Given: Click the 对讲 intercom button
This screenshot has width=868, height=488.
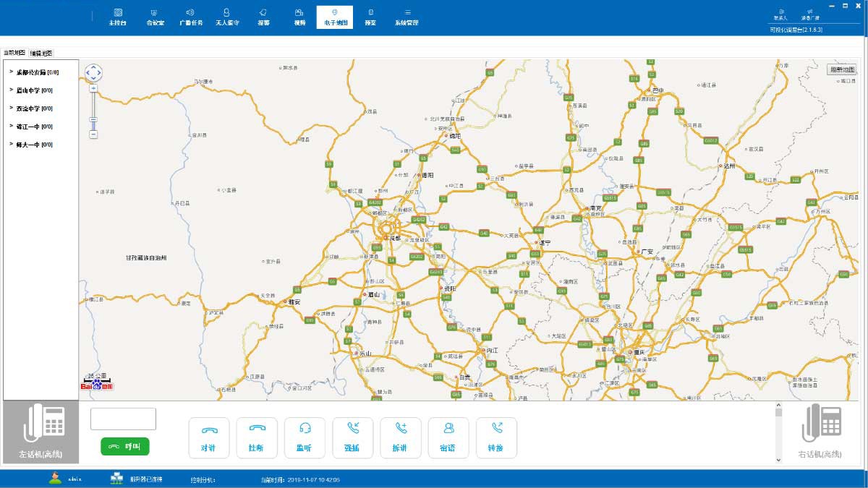Looking at the screenshot, I should click(x=208, y=437).
